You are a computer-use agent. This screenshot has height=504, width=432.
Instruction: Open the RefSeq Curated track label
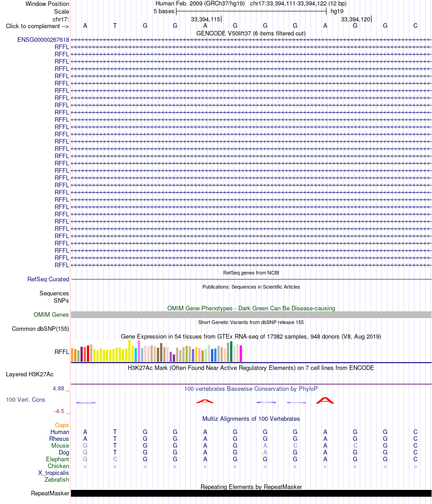point(48,279)
